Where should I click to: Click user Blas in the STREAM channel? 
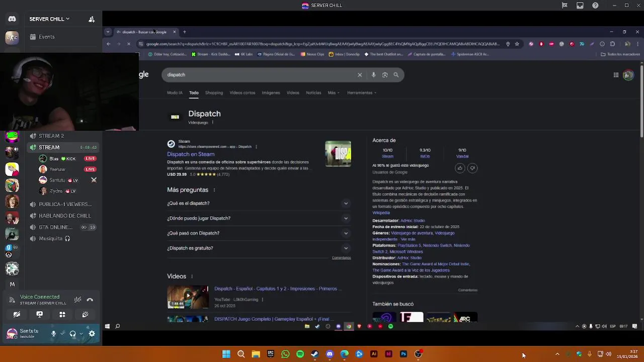(x=54, y=158)
